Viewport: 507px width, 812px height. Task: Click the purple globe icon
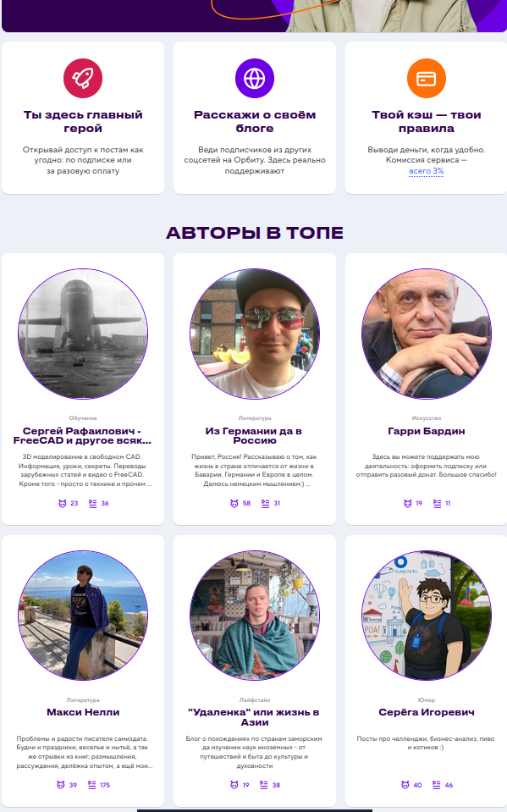coord(254,78)
